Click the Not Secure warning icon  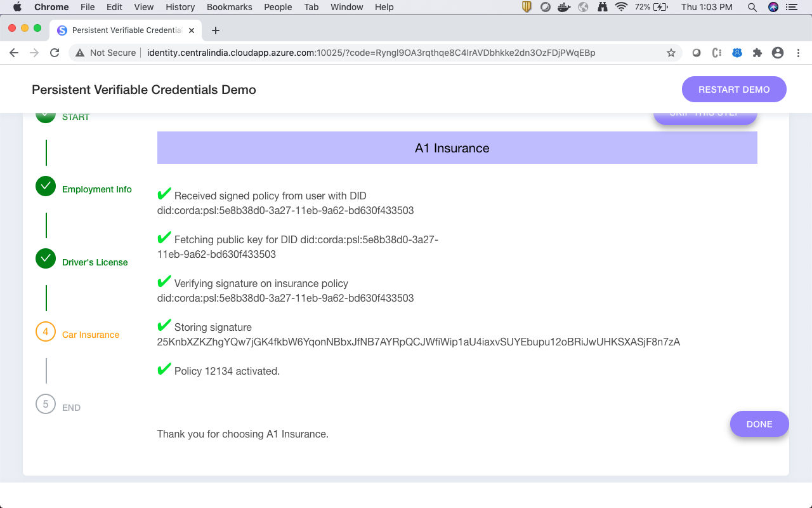pos(80,53)
